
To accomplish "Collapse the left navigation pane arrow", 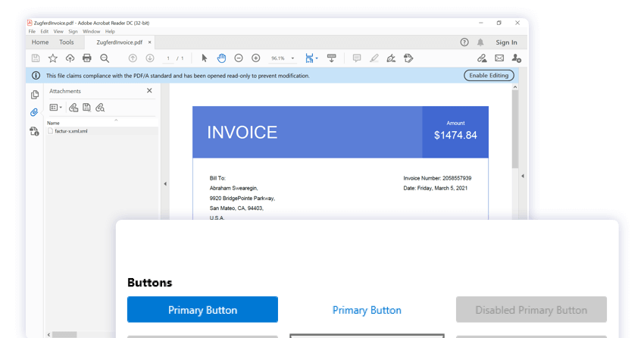I will (x=165, y=183).
